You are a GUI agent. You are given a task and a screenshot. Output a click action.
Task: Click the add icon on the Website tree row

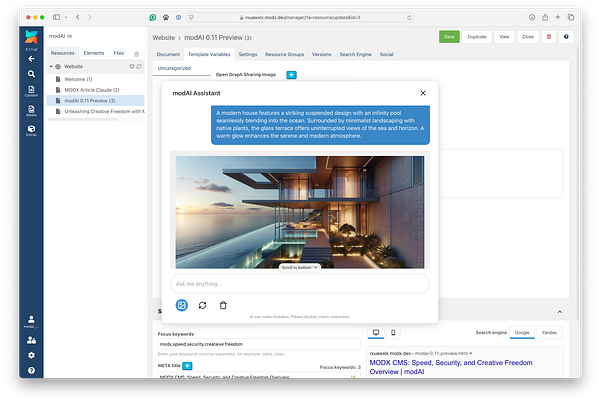(x=132, y=66)
